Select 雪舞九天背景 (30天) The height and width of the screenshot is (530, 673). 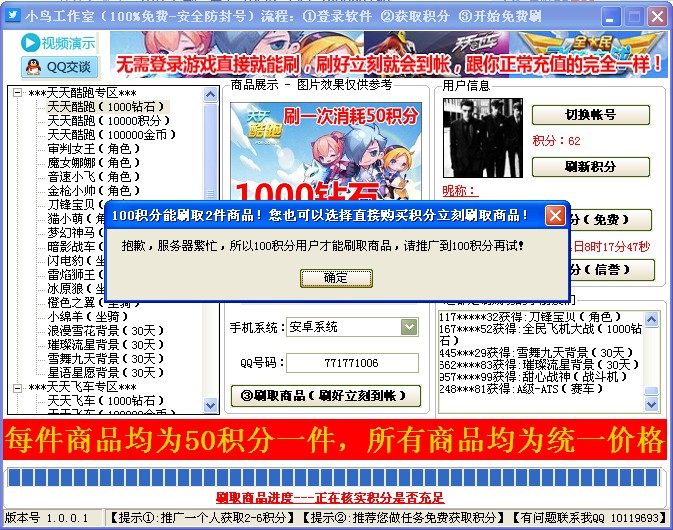[x=106, y=359]
